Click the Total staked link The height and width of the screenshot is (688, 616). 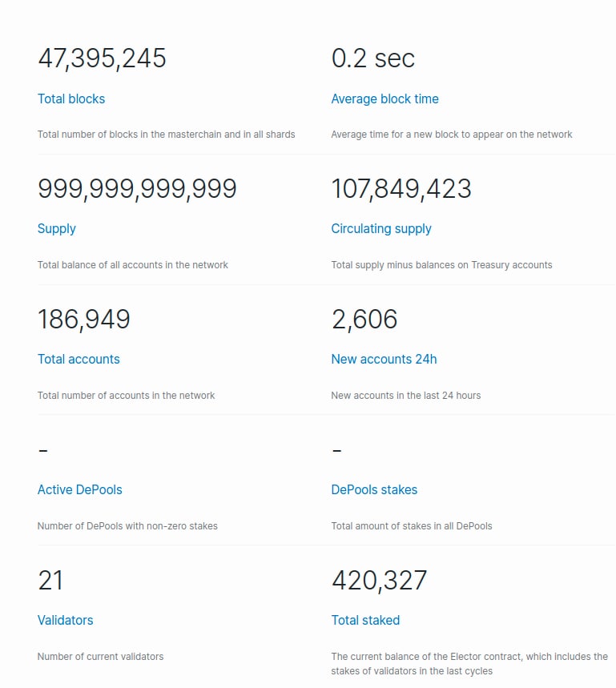point(365,620)
